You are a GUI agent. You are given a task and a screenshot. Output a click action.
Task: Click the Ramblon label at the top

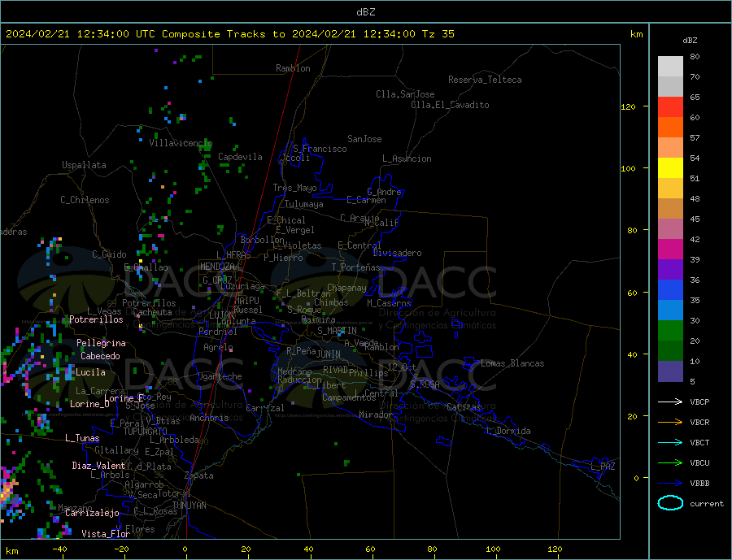pyautogui.click(x=293, y=68)
